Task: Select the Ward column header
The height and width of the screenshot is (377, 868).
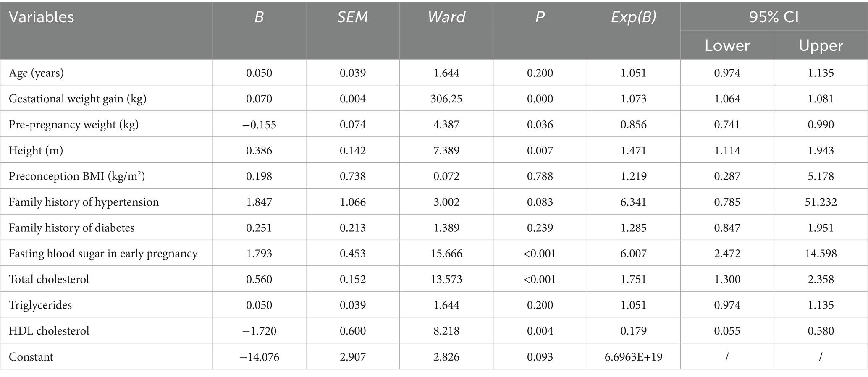Action: pyautogui.click(x=446, y=17)
